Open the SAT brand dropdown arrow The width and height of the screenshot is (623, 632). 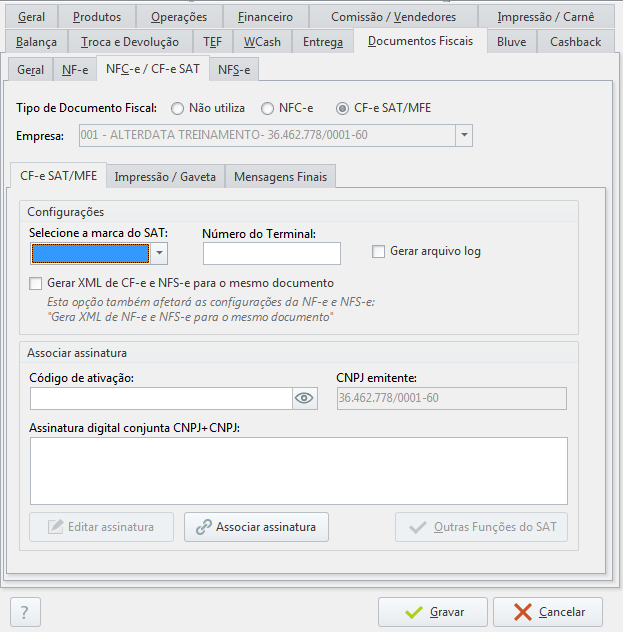(x=159, y=254)
